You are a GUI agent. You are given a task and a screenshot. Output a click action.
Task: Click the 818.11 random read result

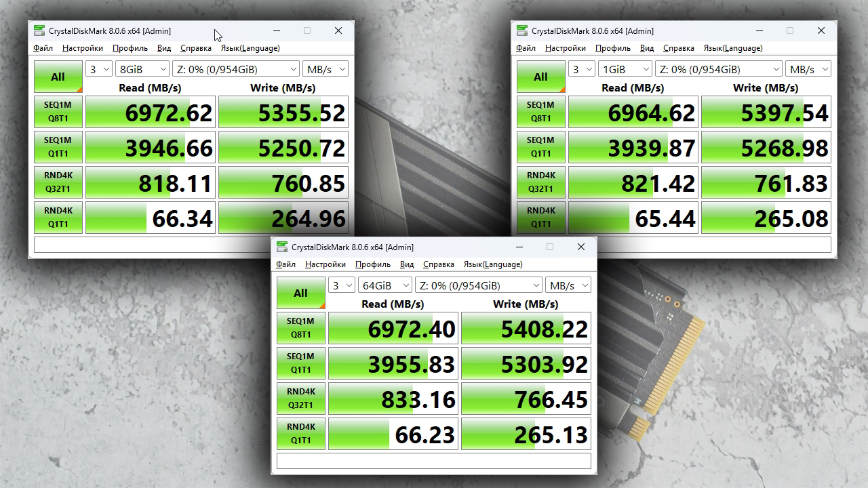click(151, 182)
